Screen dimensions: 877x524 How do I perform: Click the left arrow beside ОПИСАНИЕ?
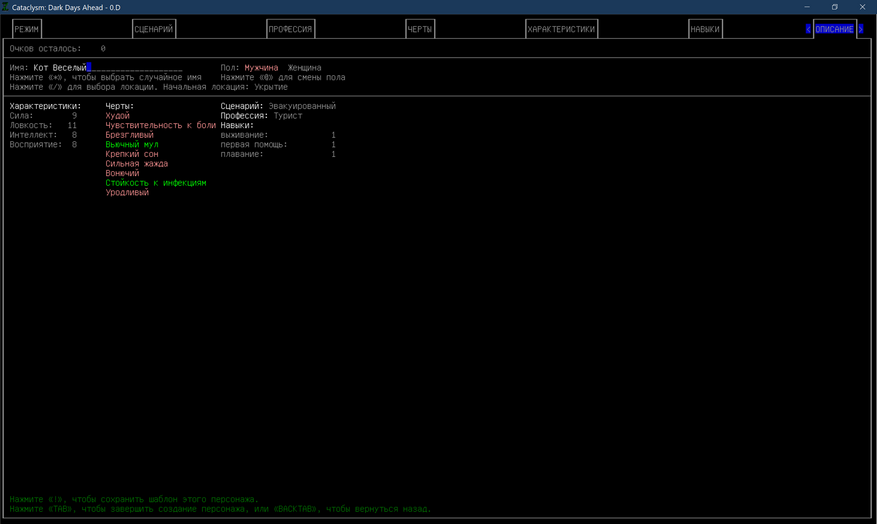click(808, 29)
